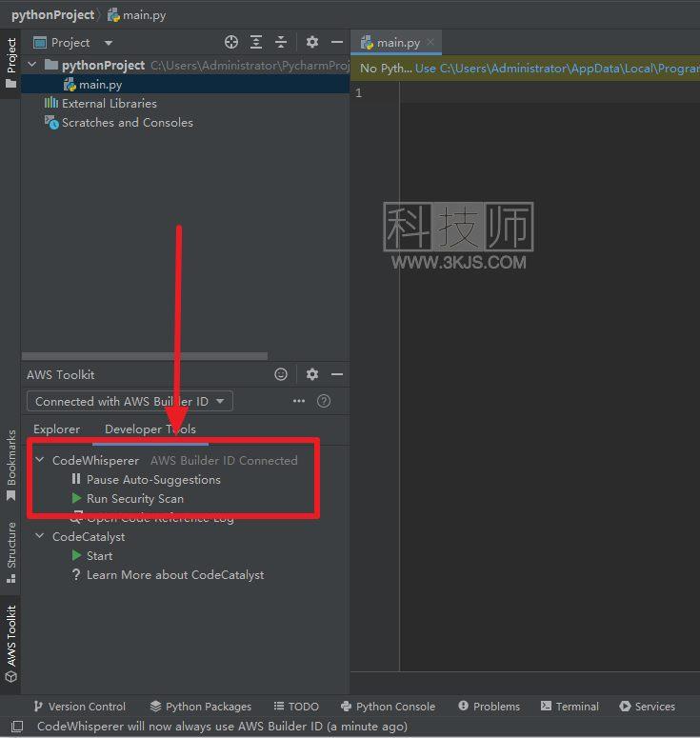Hide the Project tool window
This screenshot has height=738, width=700.
pyautogui.click(x=337, y=42)
